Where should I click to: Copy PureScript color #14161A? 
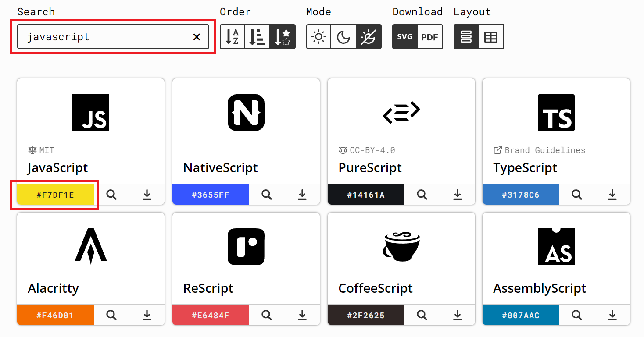[366, 195]
